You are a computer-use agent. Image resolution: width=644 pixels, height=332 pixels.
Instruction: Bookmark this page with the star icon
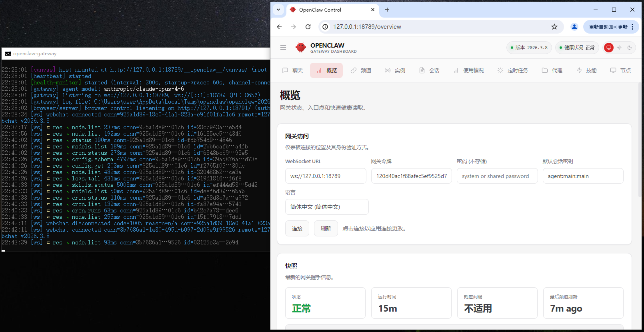(x=554, y=27)
